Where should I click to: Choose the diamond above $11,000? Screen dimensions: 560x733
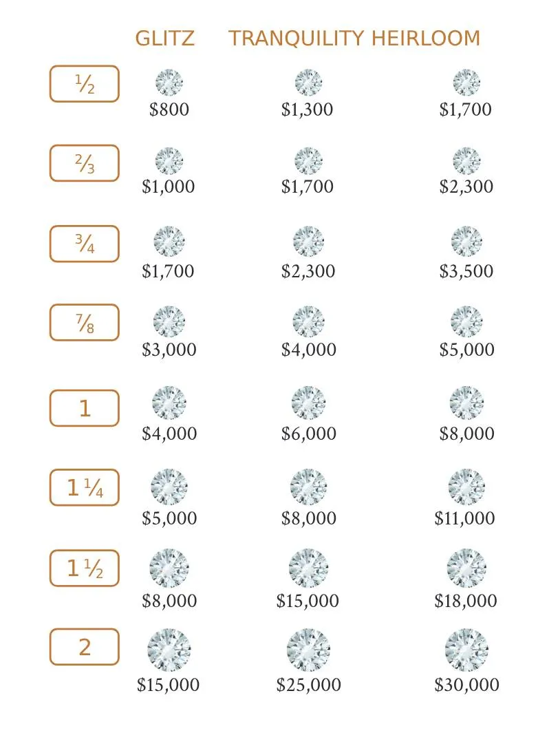pyautogui.click(x=466, y=487)
